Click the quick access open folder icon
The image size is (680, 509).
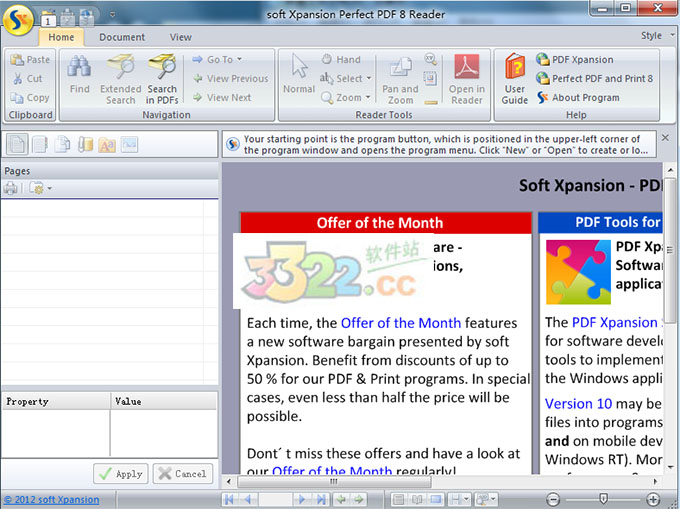pyautogui.click(x=48, y=18)
